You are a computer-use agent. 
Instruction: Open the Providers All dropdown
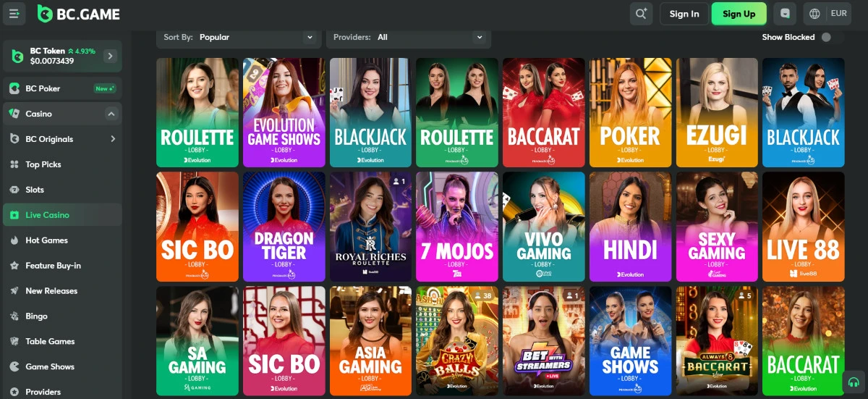pyautogui.click(x=409, y=37)
